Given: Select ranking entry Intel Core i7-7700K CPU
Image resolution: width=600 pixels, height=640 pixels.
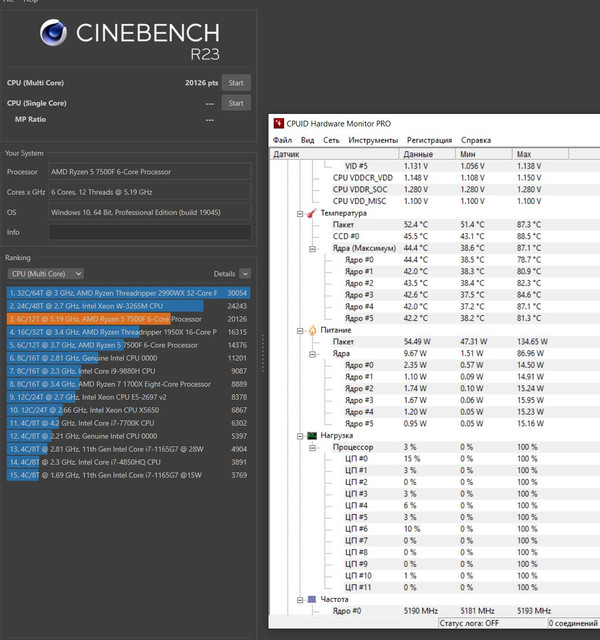Looking at the screenshot, I should click(129, 423).
